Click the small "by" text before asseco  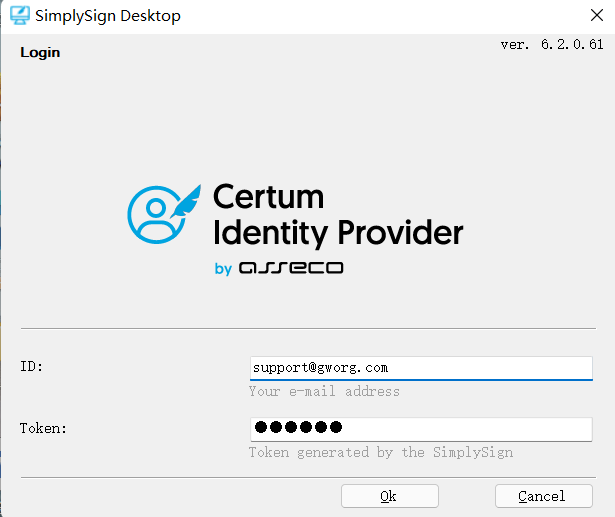(223, 268)
